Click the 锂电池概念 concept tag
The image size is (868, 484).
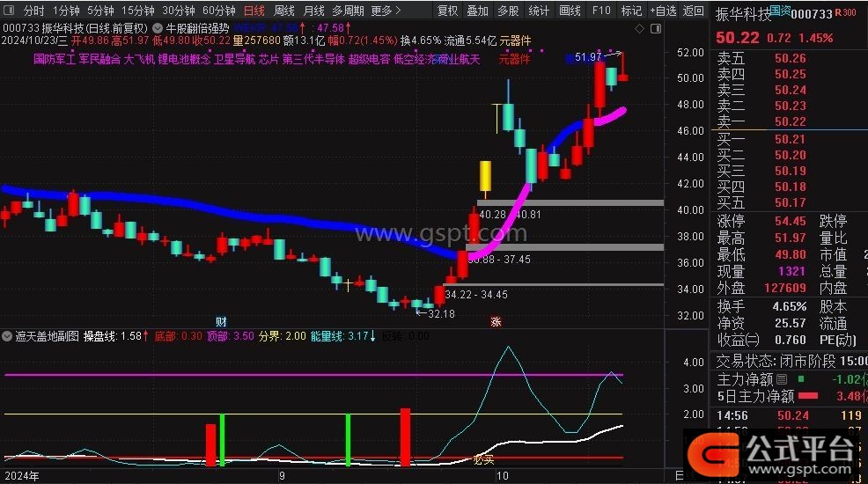tap(184, 59)
